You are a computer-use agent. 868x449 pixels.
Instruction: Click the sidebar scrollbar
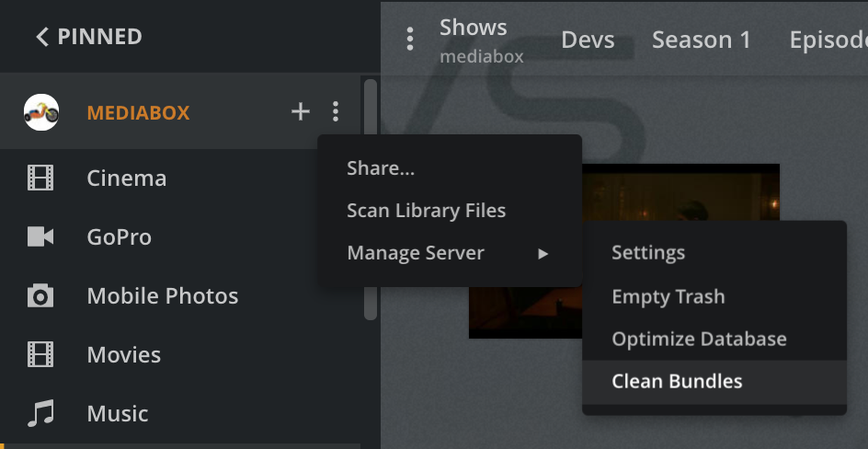point(370,198)
